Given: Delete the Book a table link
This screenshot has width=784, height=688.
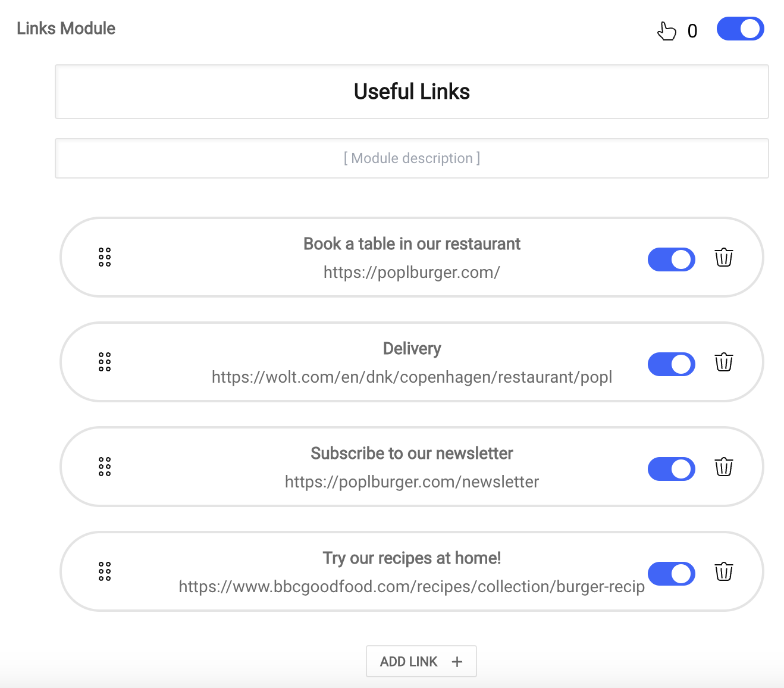Looking at the screenshot, I should click(723, 258).
